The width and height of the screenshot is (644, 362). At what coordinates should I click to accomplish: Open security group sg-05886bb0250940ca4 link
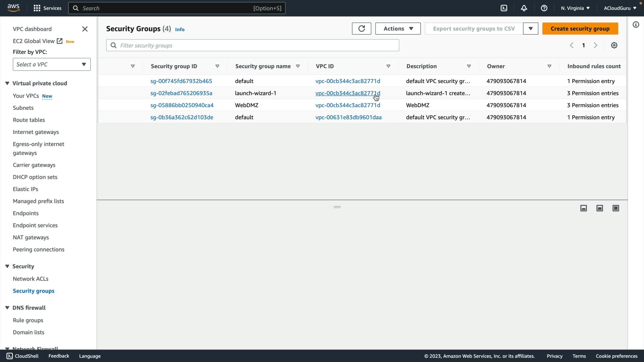click(x=182, y=105)
